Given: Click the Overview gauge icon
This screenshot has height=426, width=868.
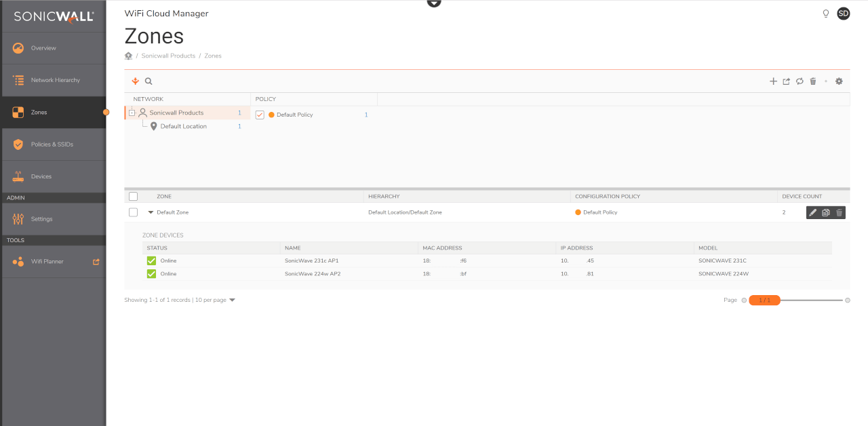Looking at the screenshot, I should click(x=18, y=48).
